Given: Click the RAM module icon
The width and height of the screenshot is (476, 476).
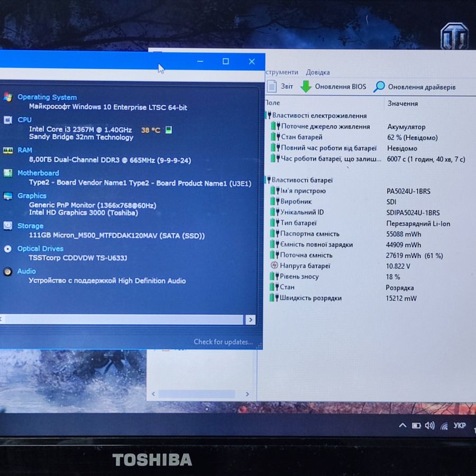Looking at the screenshot, I should pyautogui.click(x=8, y=150).
